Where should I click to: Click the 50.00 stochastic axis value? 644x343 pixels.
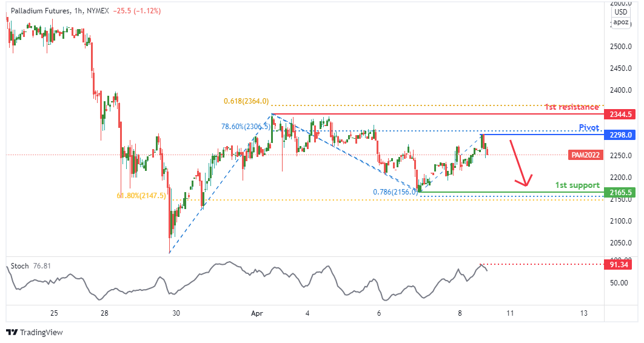click(x=619, y=283)
